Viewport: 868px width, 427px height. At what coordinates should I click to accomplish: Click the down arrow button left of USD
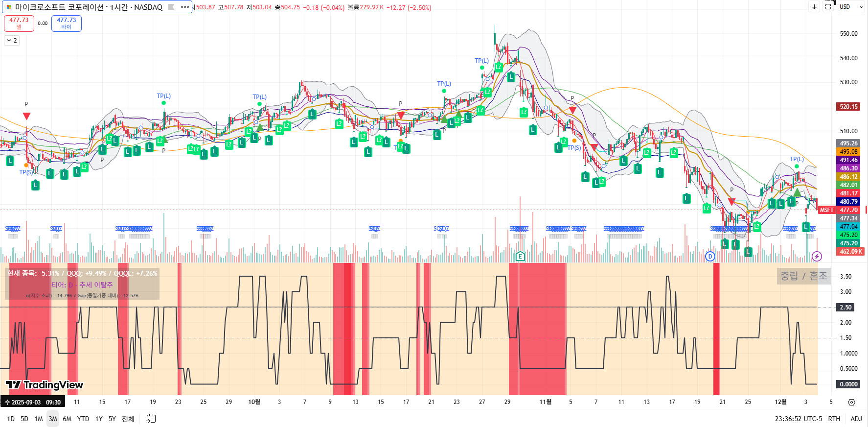[x=814, y=7]
